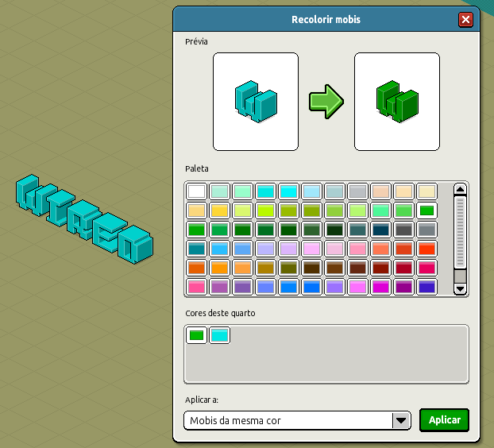The height and width of the screenshot is (448, 494).
Task: Pick the olive swatch in fifth row
Action: tap(288, 268)
